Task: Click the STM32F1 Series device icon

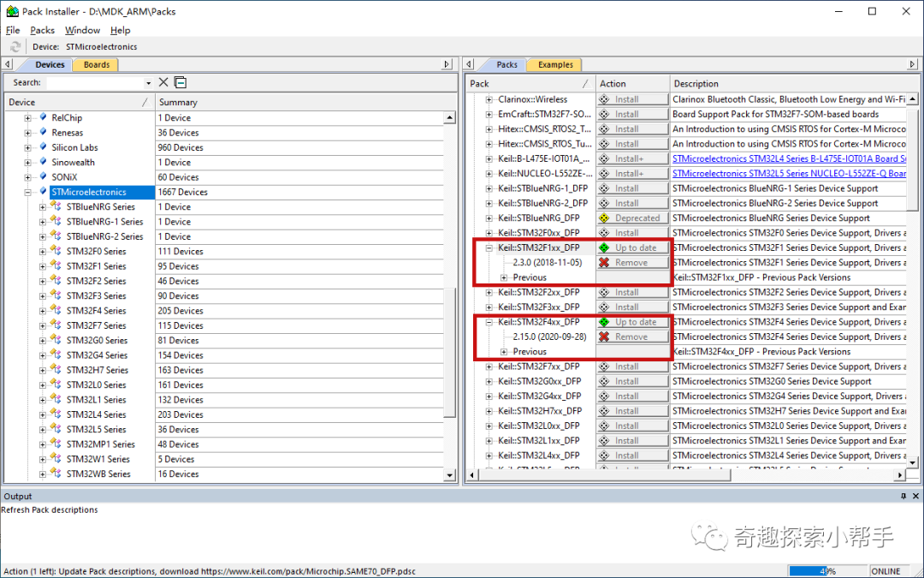Action: point(56,265)
